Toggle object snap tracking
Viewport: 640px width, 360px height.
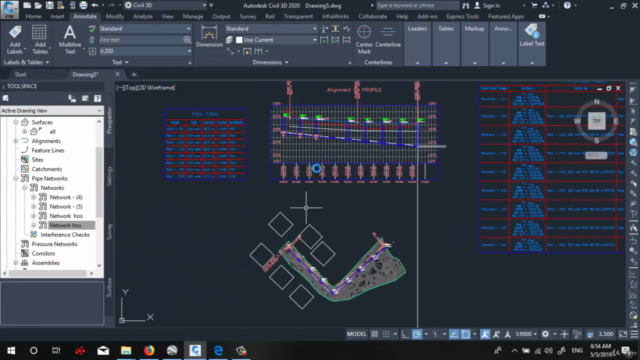453,334
